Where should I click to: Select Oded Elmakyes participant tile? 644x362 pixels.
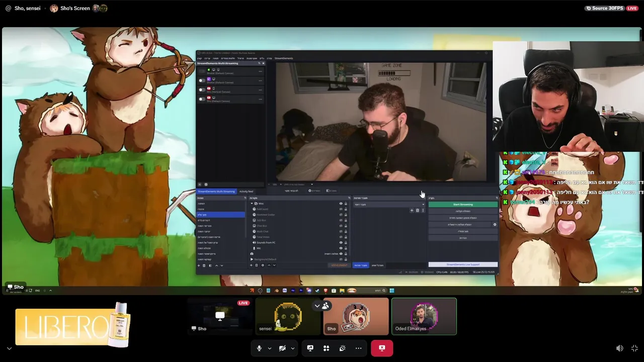pos(424,316)
